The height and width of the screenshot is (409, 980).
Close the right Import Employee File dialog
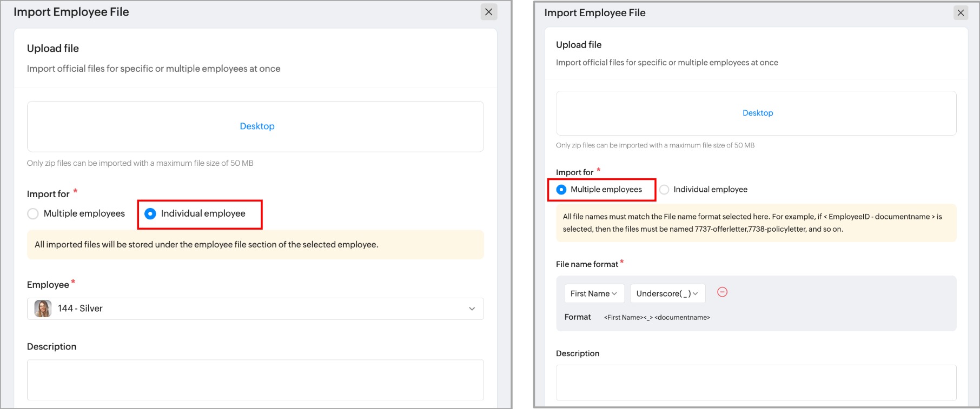pos(961,13)
